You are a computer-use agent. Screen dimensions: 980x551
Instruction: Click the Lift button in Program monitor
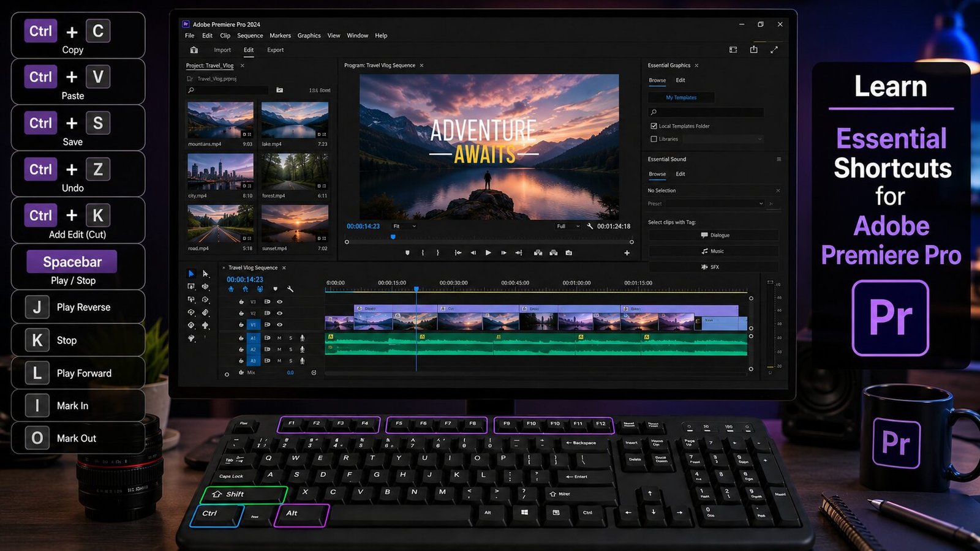[538, 252]
